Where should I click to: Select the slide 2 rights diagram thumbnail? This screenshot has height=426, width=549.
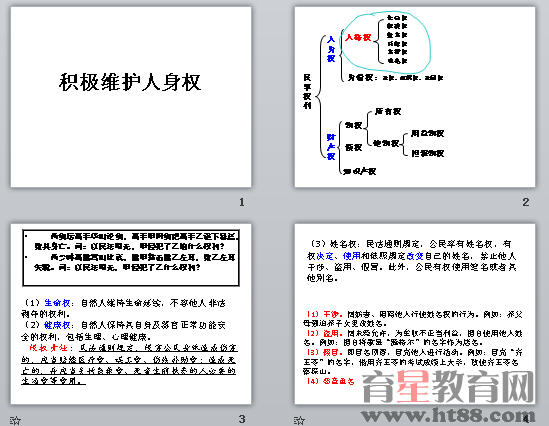coord(415,97)
